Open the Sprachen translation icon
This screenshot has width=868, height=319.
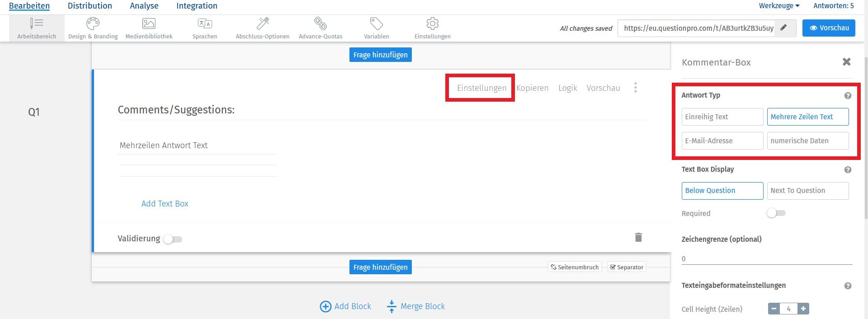click(x=205, y=23)
